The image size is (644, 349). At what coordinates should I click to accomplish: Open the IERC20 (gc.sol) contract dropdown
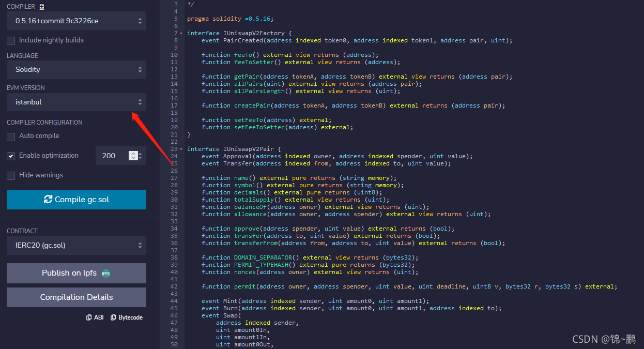76,245
